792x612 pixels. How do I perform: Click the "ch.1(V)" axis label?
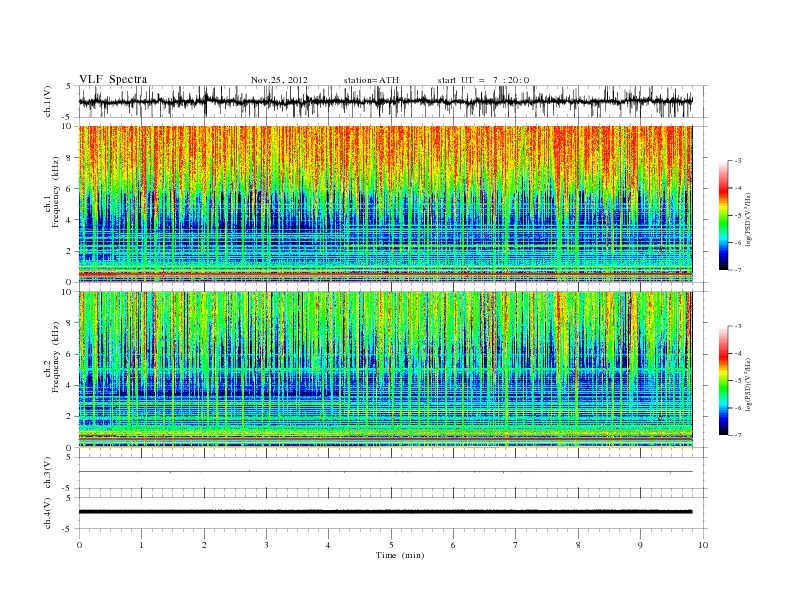(48, 101)
